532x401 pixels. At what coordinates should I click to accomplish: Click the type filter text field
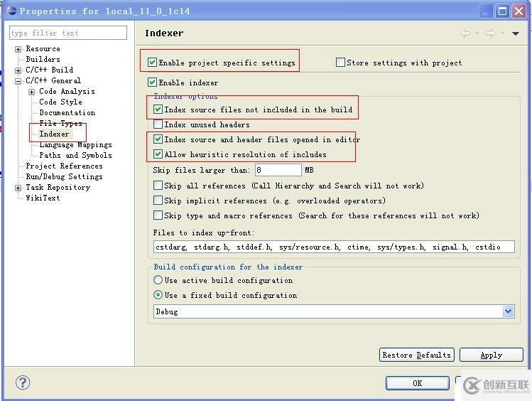point(68,33)
